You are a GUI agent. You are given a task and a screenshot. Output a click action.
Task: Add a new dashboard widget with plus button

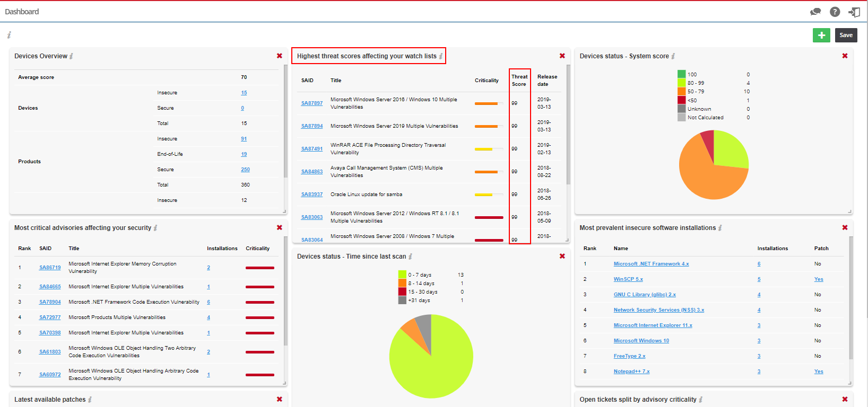[821, 35]
